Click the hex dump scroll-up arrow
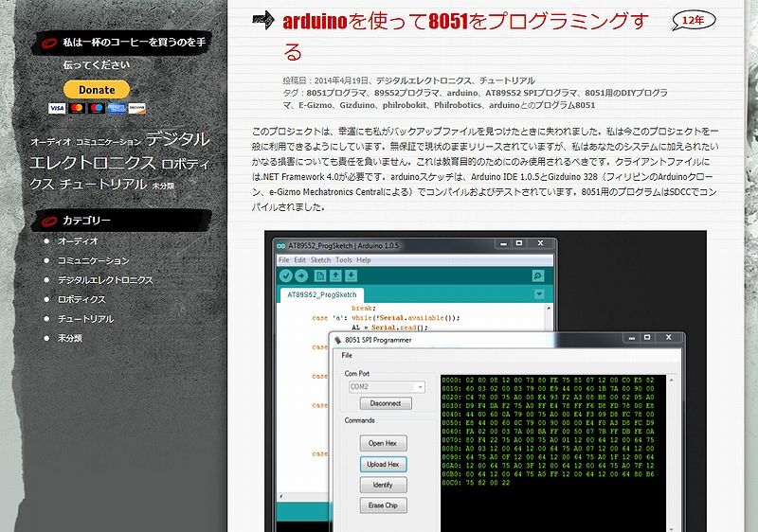 tap(671, 380)
